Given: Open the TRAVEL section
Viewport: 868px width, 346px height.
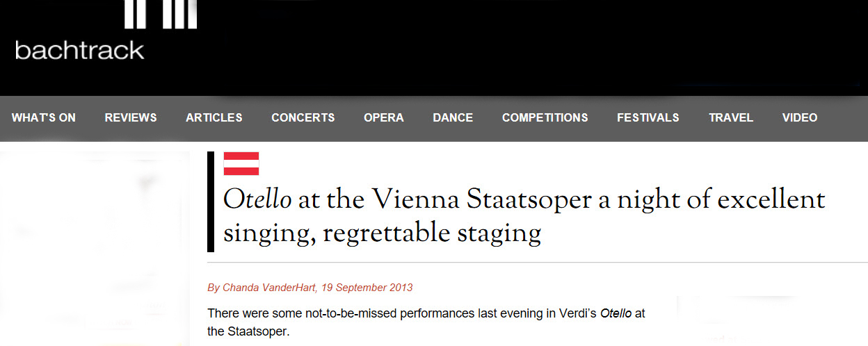Looking at the screenshot, I should pos(731,117).
